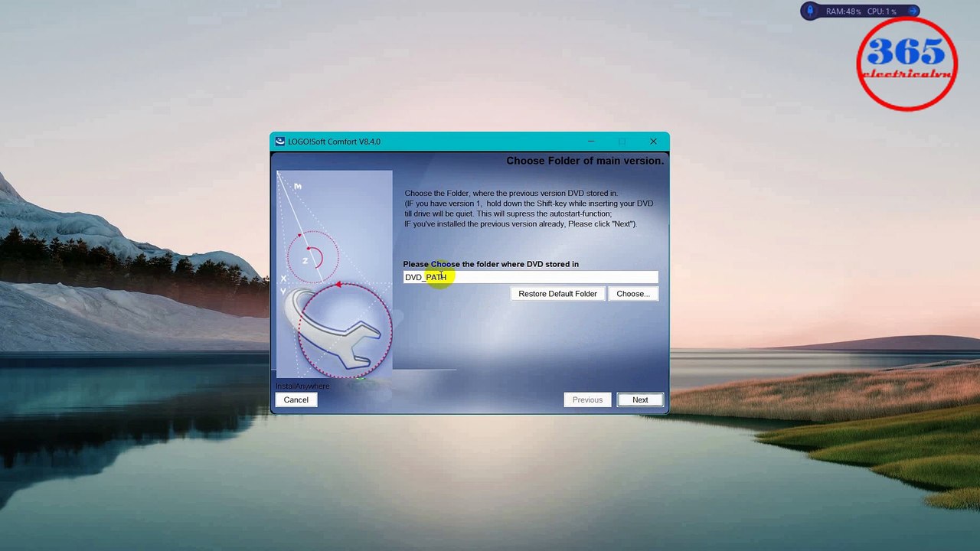Click the DVD_PATH folder input field
This screenshot has height=551, width=980.
tap(531, 277)
